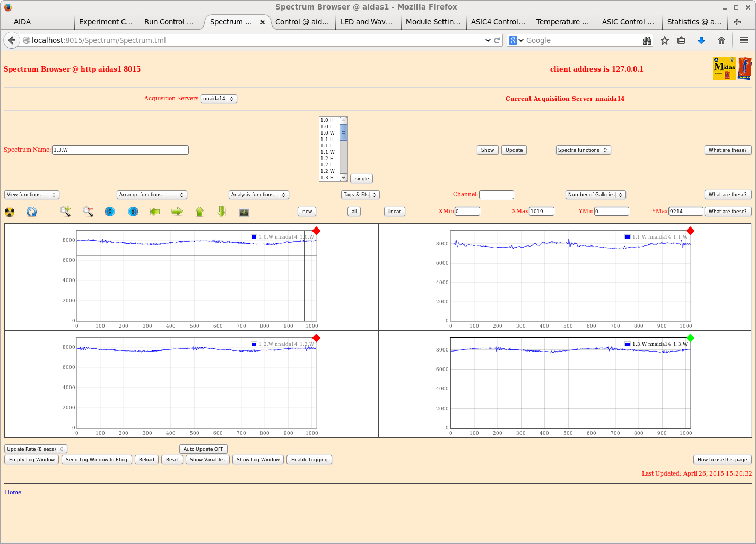Click the Firefox back arrow button

[12, 40]
